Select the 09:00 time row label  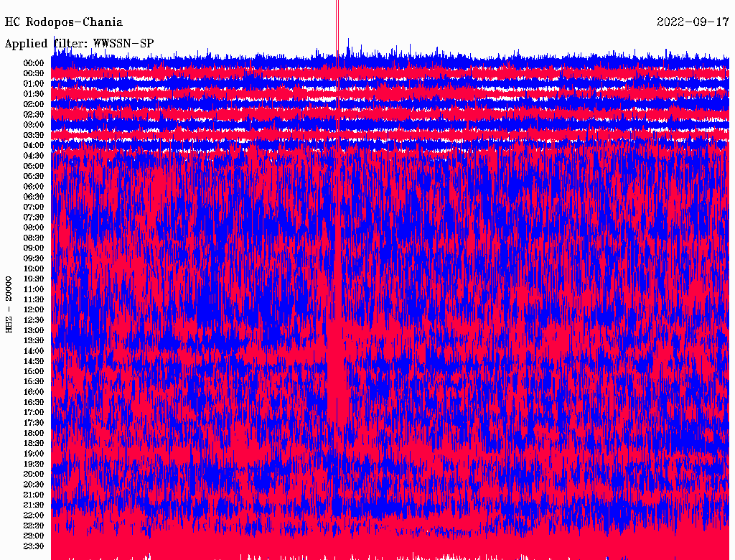(34, 248)
